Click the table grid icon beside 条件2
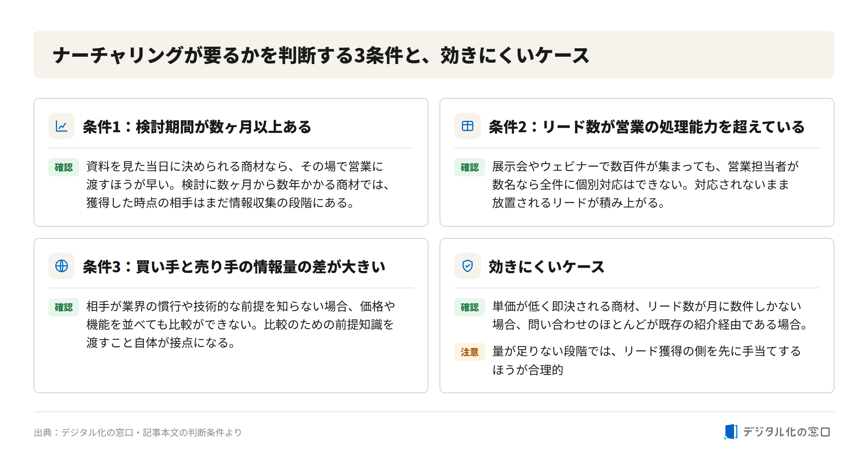 tap(468, 126)
